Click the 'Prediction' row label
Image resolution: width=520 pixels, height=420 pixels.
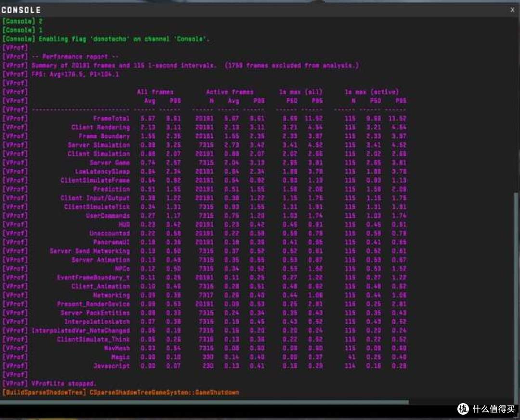111,189
